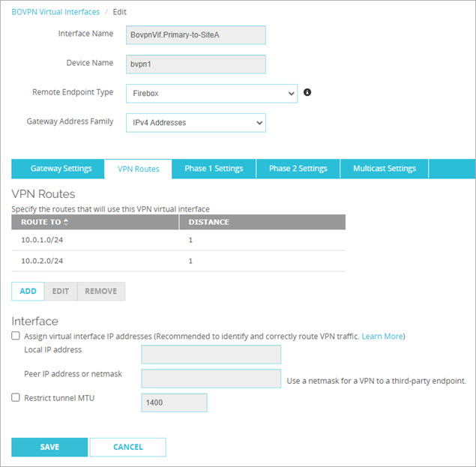Click the Local IP address field
476x467 pixels.
(211, 355)
